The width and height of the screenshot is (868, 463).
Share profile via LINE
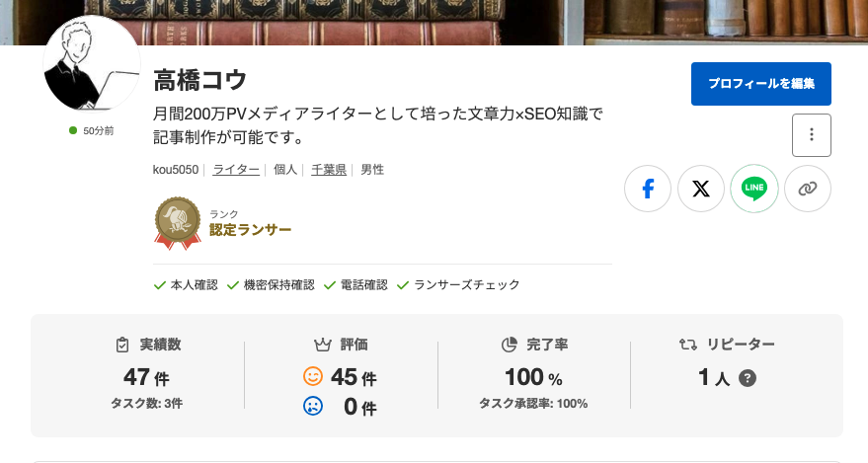pos(754,189)
